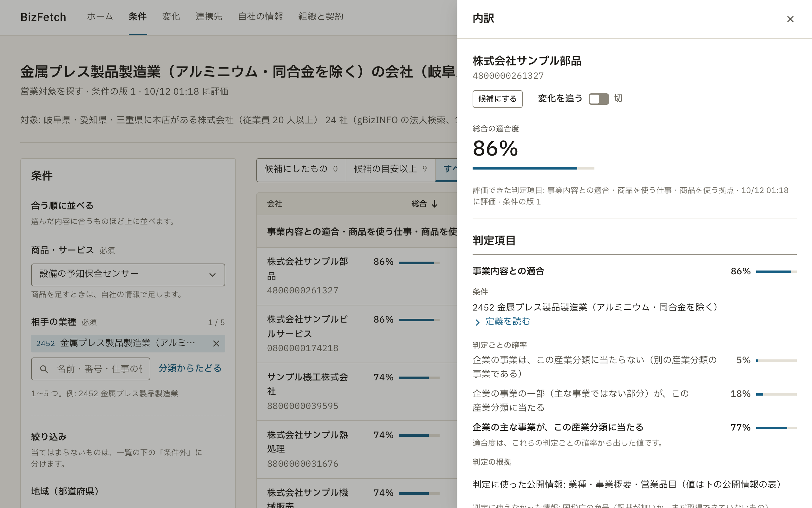812x508 pixels.
Task: Open the 設備の予知保全センサー product dropdown
Action: coord(128,275)
